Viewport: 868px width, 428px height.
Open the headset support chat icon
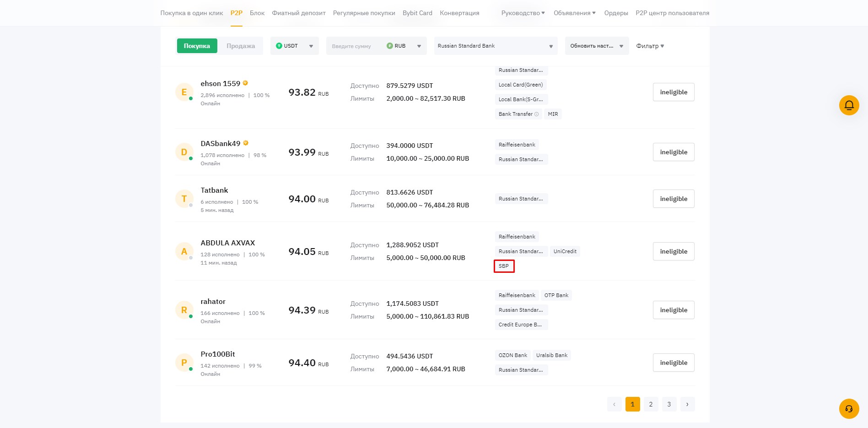pos(849,409)
